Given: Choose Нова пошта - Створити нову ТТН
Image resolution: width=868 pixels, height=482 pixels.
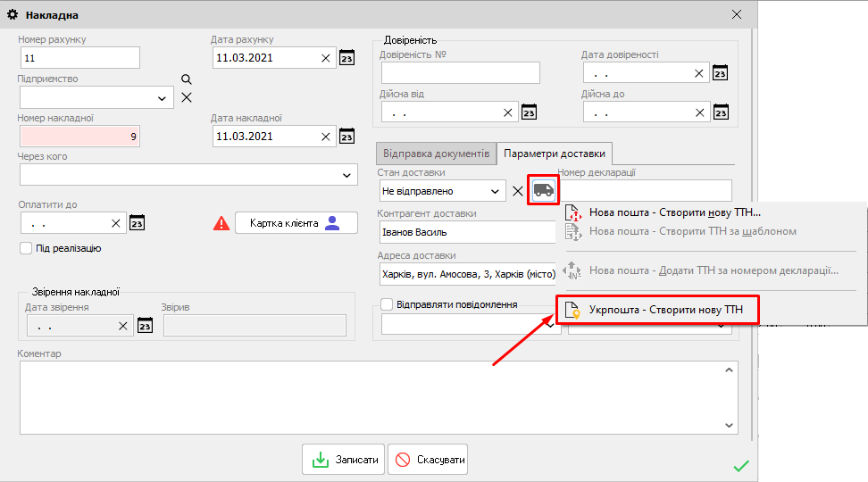Looking at the screenshot, I should point(674,212).
